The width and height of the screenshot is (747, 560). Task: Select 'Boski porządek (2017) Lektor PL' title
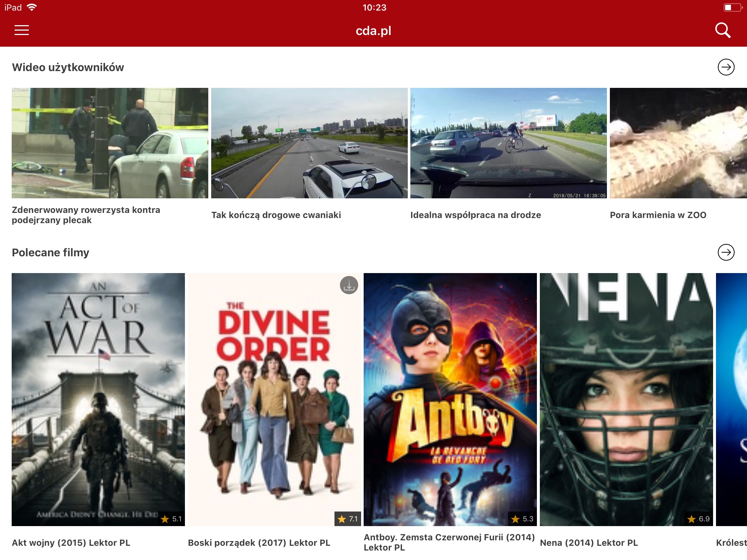point(259,542)
